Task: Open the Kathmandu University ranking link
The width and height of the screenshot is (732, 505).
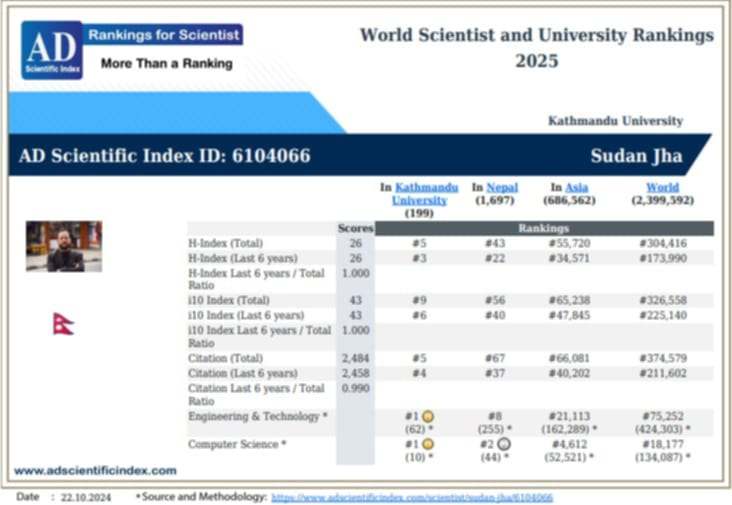Action: click(x=424, y=193)
